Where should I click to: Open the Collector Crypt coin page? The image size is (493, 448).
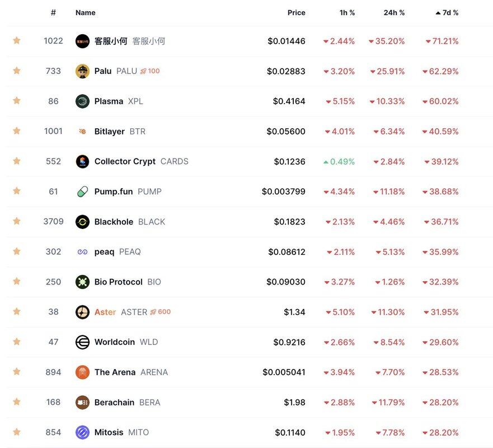[x=125, y=161]
